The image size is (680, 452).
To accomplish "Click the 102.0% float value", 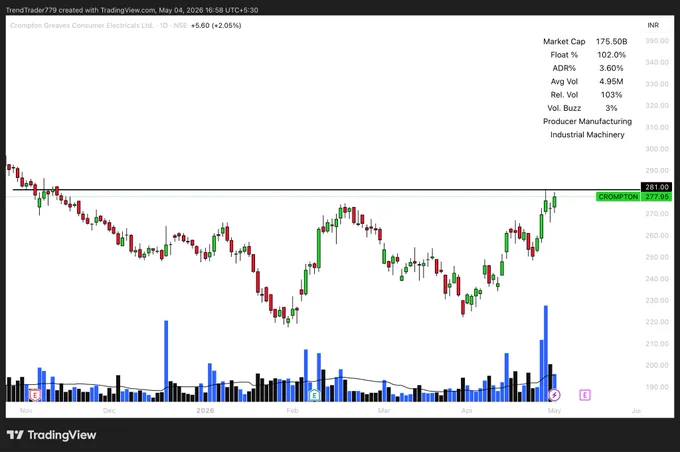I will (x=611, y=55).
